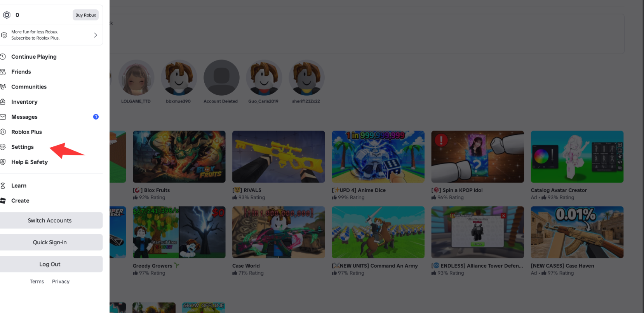Click the '99% Rating' text under Anime Dice
Viewport: 644px width, 313px height.
(x=351, y=198)
